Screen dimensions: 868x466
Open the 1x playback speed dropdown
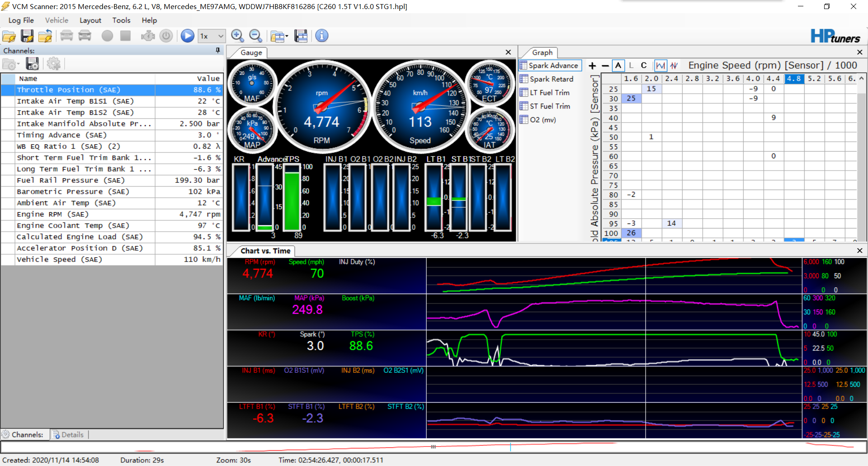click(212, 36)
